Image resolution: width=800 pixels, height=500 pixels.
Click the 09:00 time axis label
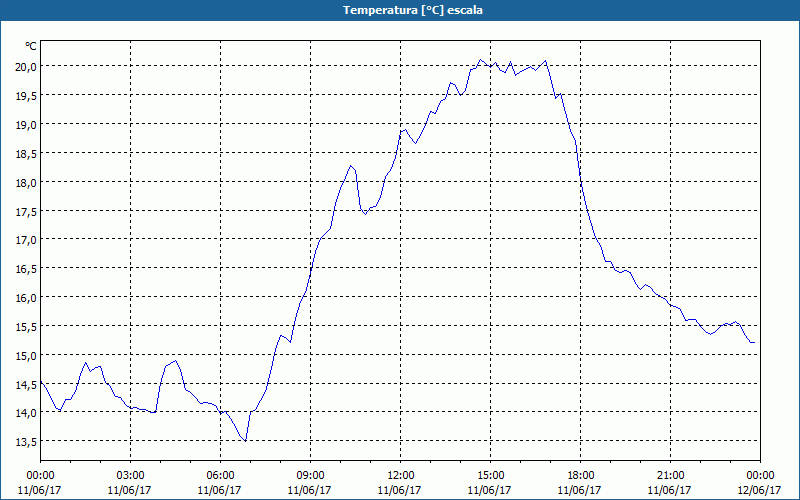[310, 476]
